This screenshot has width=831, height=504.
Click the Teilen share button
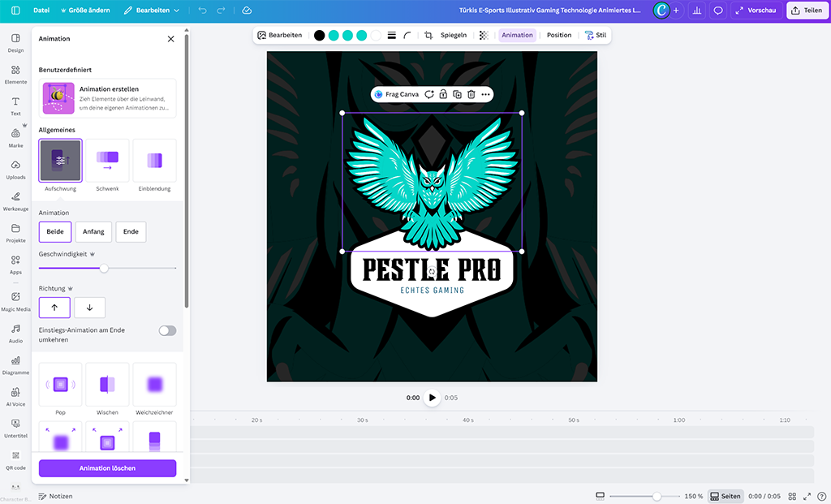(x=807, y=10)
